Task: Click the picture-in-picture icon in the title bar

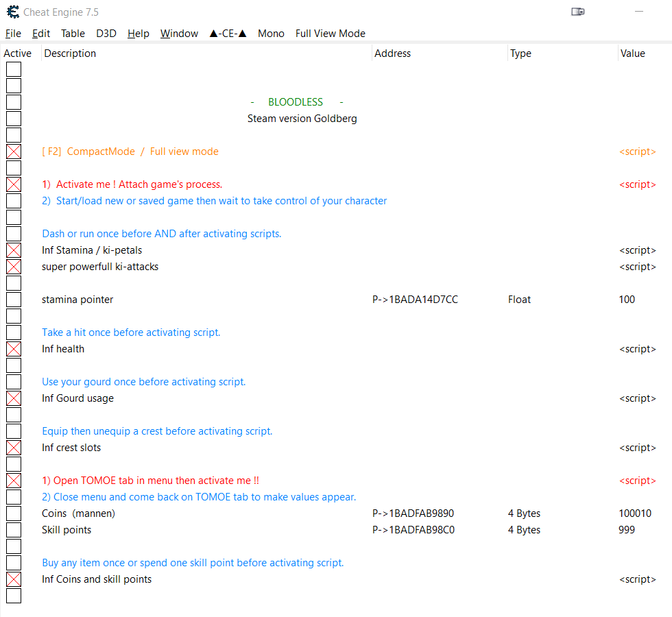Action: tap(577, 12)
